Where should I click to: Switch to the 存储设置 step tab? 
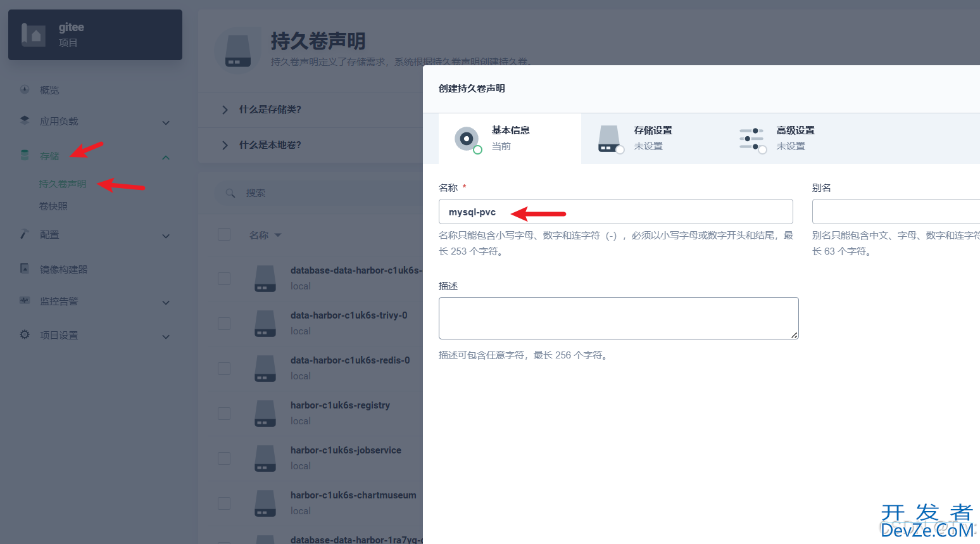(x=652, y=139)
